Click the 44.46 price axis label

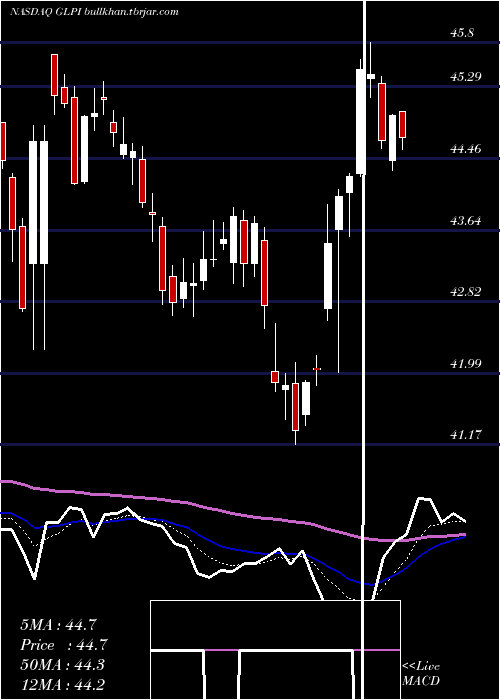[466, 149]
